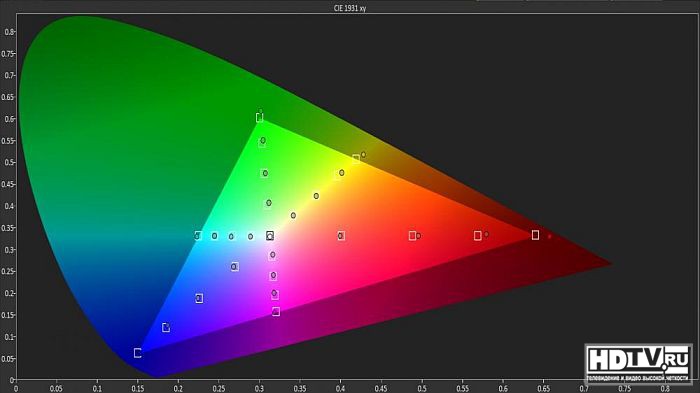Screen dimensions: 700x393
Task: Click the measured yellow circle nearest the yellow target
Action: [x=363, y=155]
